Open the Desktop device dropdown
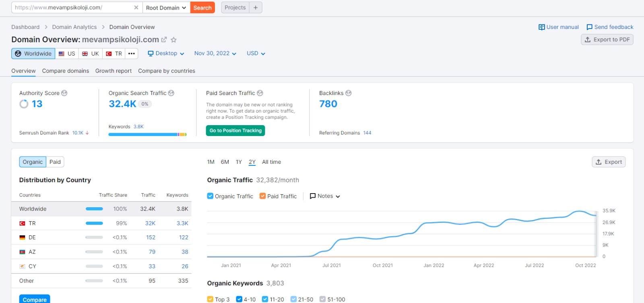644x303 pixels. [x=166, y=54]
